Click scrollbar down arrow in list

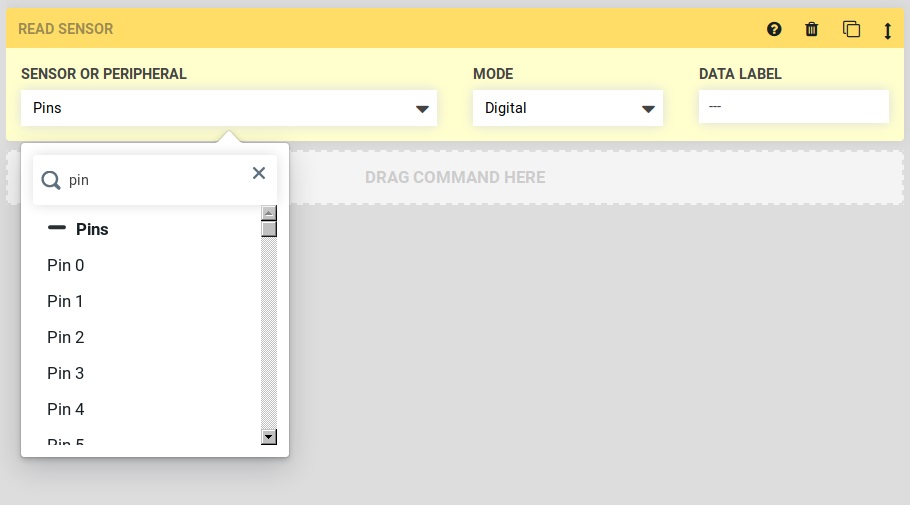click(268, 437)
